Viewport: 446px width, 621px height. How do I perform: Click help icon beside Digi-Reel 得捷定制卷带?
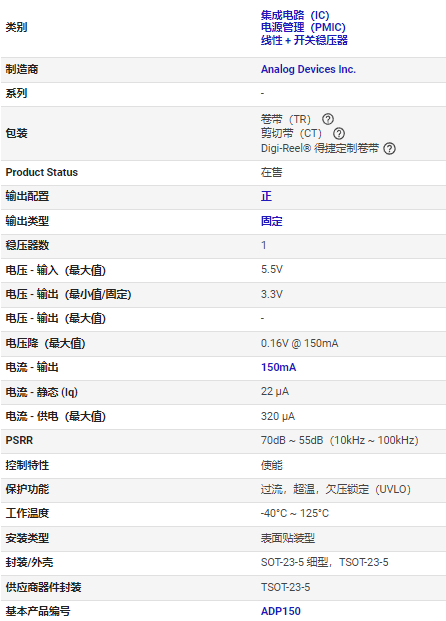(390, 149)
